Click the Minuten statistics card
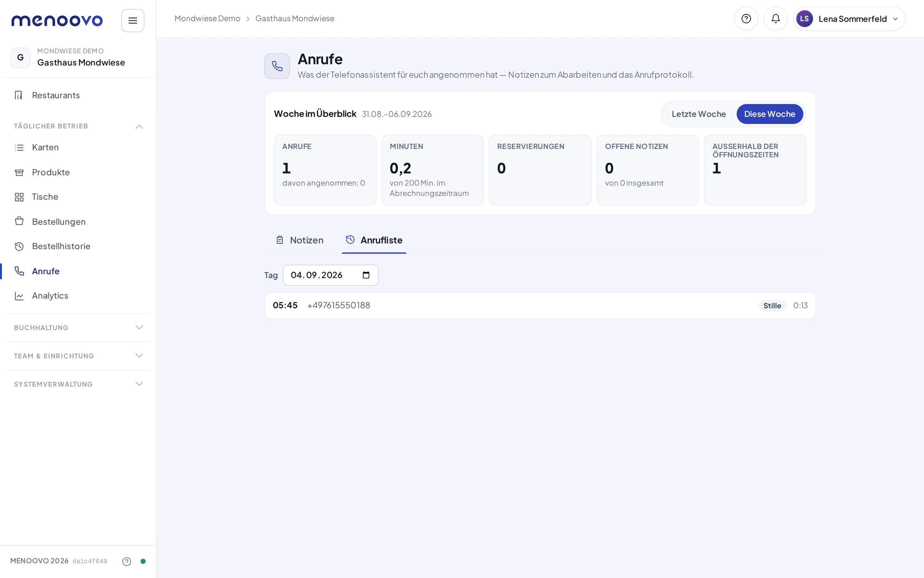Viewport: 924px width, 578px height. point(432,170)
